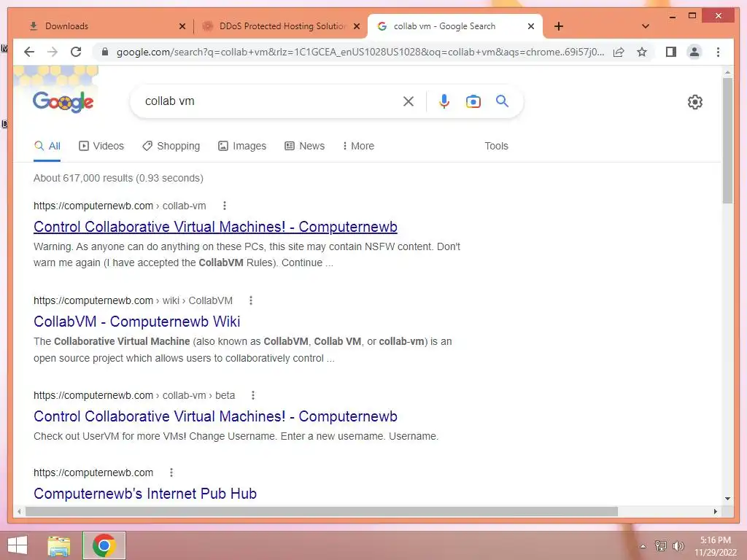Open Computernewb's Internet Pub Hub link
Screen dimensions: 747x560
point(145,494)
